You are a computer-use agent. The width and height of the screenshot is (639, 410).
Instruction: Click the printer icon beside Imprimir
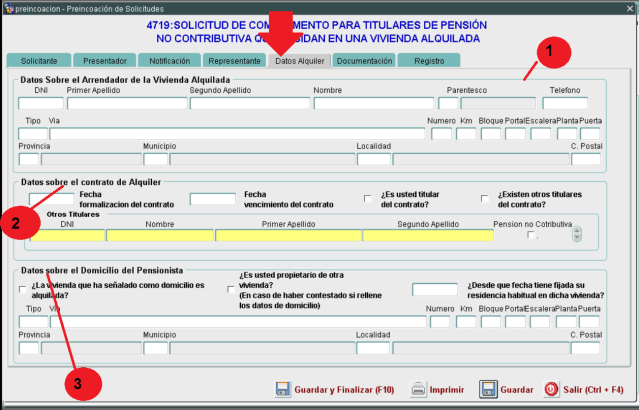pyautogui.click(x=418, y=390)
